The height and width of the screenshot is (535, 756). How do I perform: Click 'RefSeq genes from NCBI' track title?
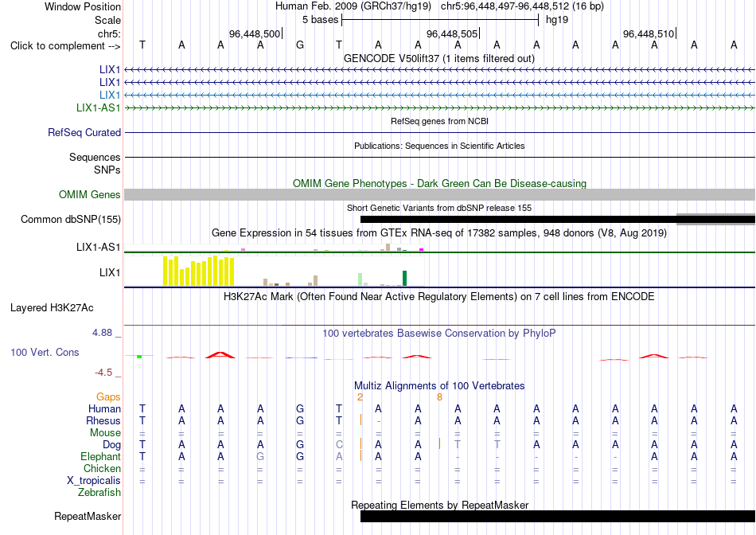pyautogui.click(x=439, y=121)
